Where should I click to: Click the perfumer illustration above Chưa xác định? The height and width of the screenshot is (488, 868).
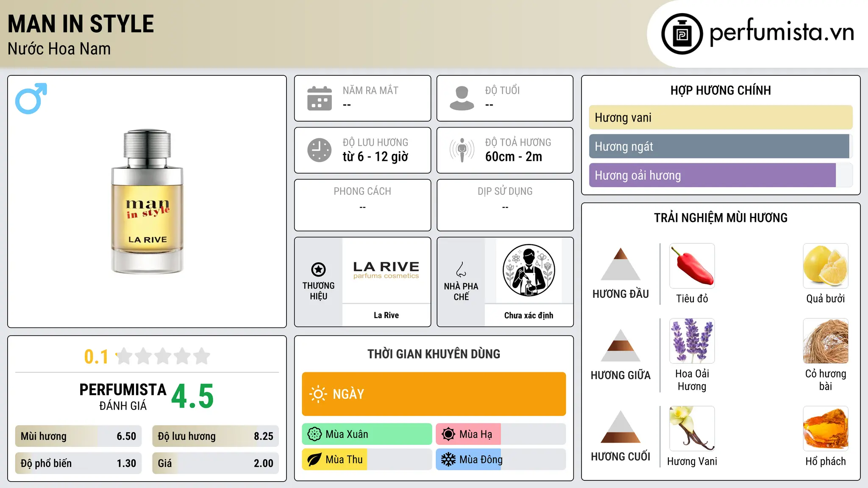pyautogui.click(x=529, y=270)
